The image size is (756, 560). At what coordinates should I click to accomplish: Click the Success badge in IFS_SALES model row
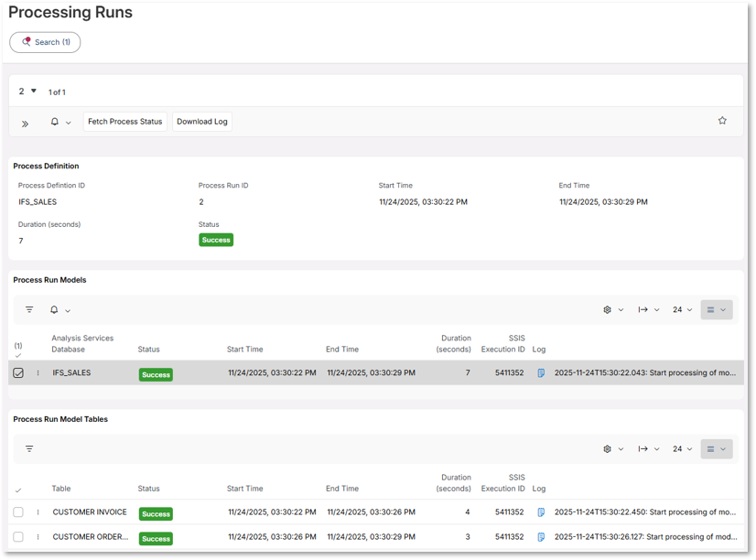pos(156,375)
